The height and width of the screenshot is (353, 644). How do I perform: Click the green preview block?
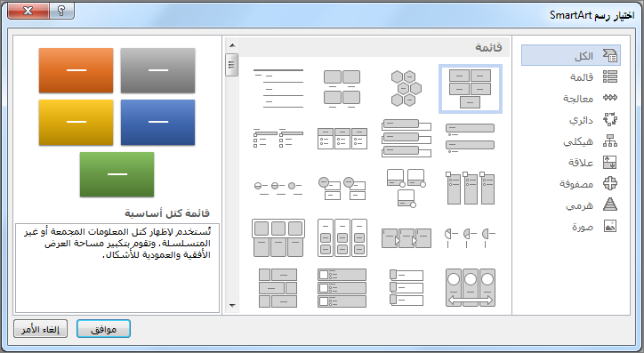117,174
